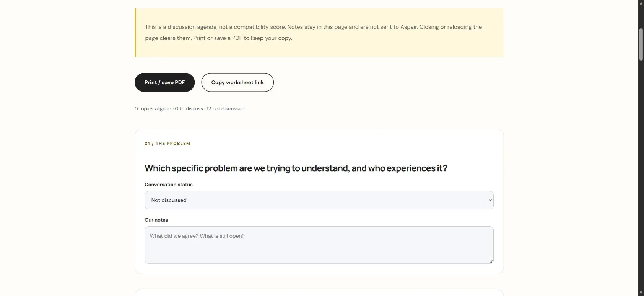This screenshot has width=644, height=296.
Task: Click the vertical scrollbar thumb
Action: tap(641, 44)
